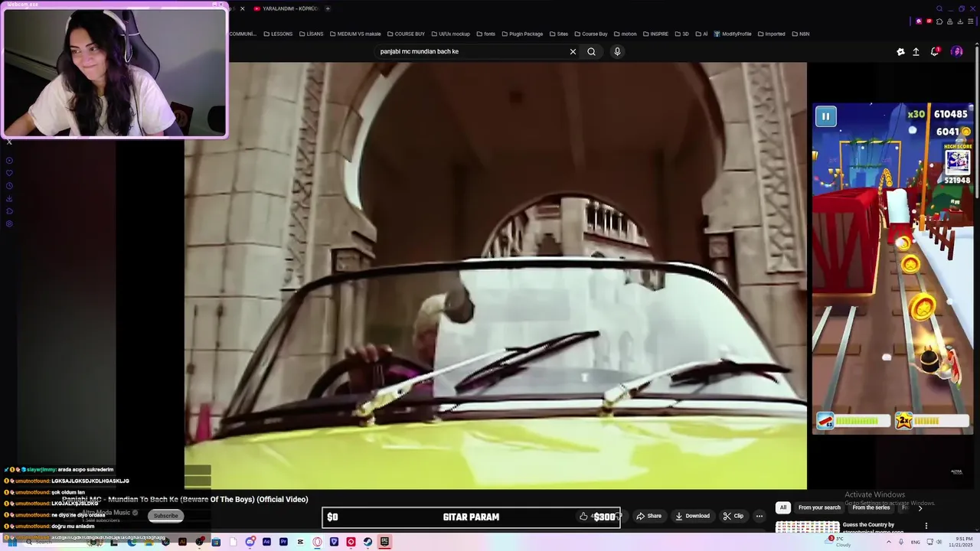Click the Panjabi MC video player
980x551 pixels.
pyautogui.click(x=495, y=275)
